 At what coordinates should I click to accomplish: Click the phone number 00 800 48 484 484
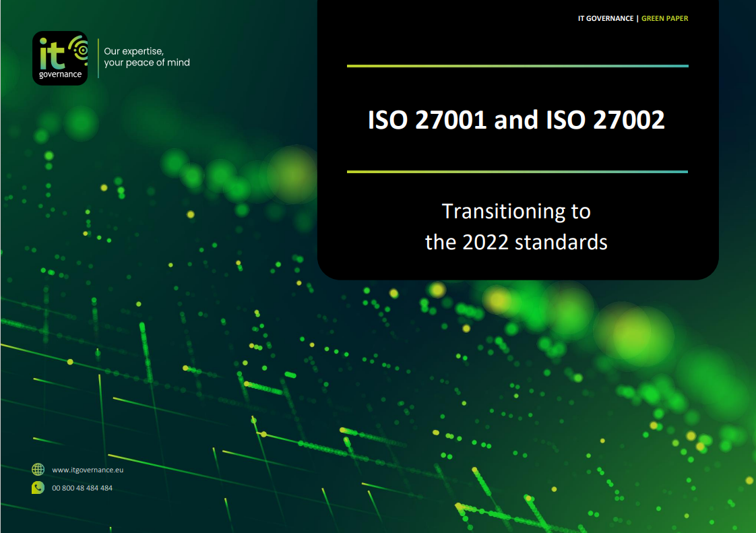(x=82, y=488)
